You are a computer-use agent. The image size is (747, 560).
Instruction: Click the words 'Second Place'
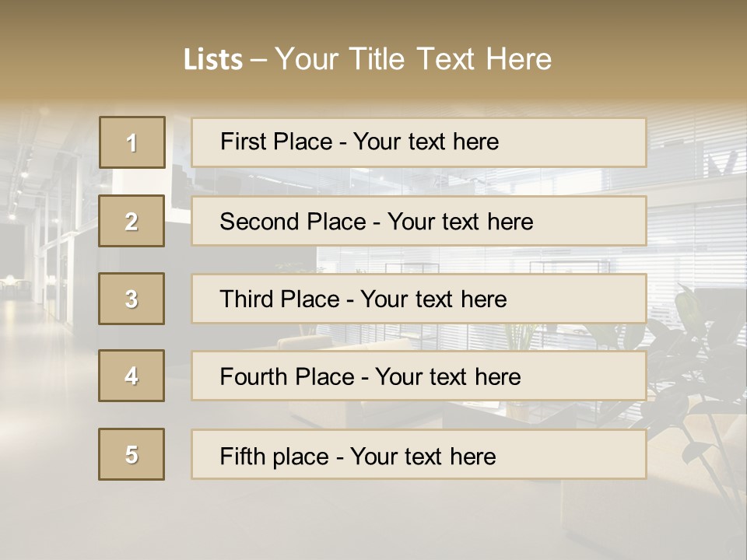[x=293, y=222]
